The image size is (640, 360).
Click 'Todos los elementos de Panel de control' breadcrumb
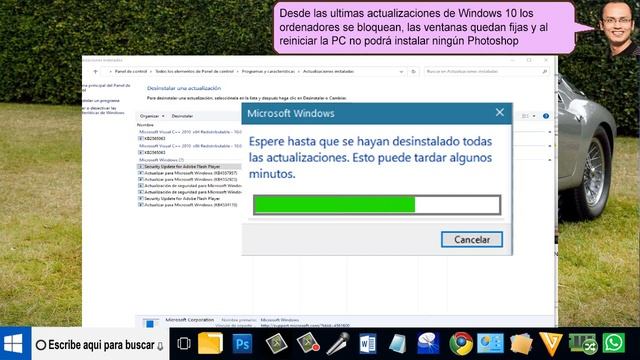(x=194, y=71)
